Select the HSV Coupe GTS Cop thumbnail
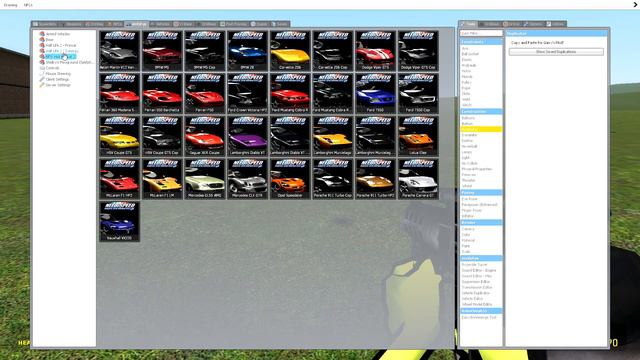 click(162, 136)
